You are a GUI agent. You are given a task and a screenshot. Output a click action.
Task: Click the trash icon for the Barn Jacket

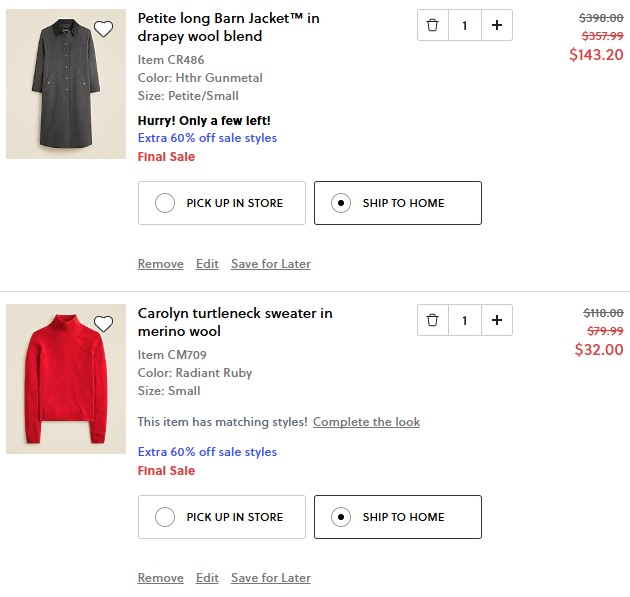pyautogui.click(x=432, y=25)
